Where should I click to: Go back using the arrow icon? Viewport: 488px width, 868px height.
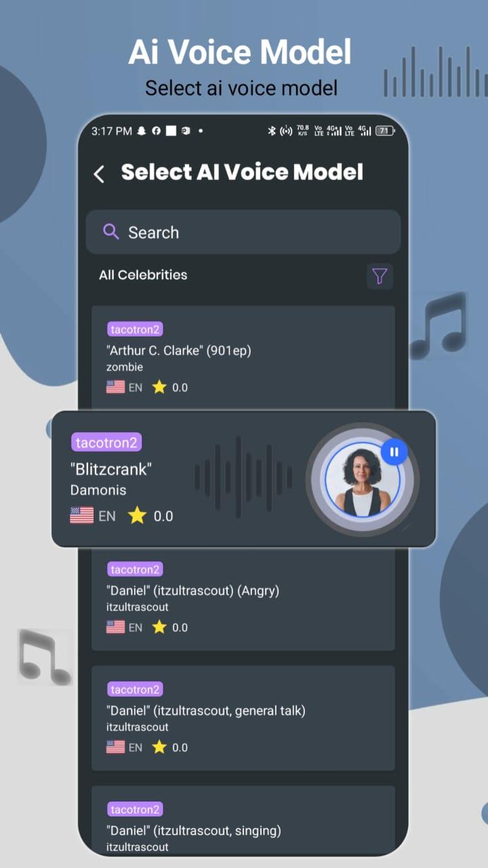pos(99,174)
